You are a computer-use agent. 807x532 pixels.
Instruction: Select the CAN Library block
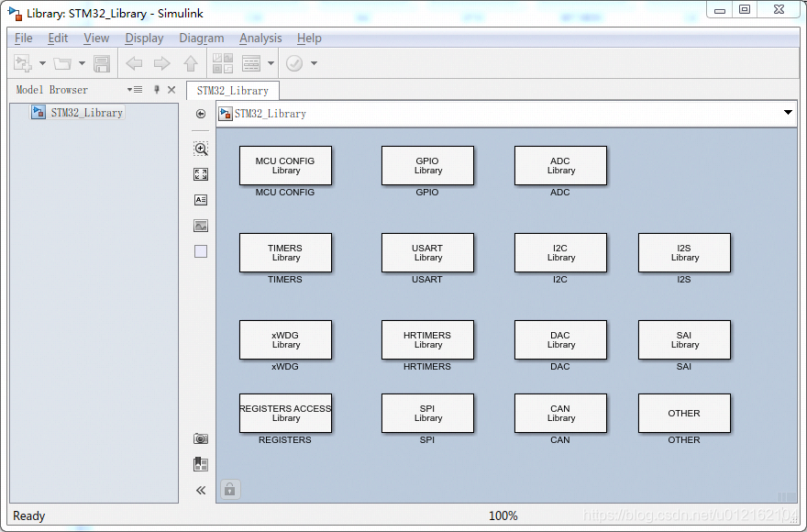(x=560, y=413)
